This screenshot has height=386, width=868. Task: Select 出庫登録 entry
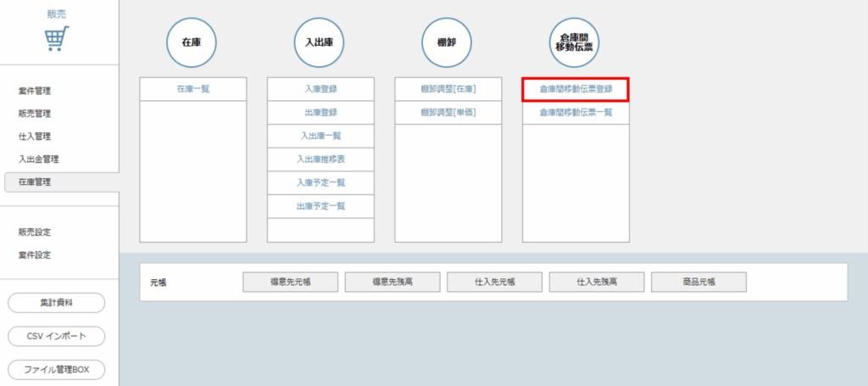point(320,112)
